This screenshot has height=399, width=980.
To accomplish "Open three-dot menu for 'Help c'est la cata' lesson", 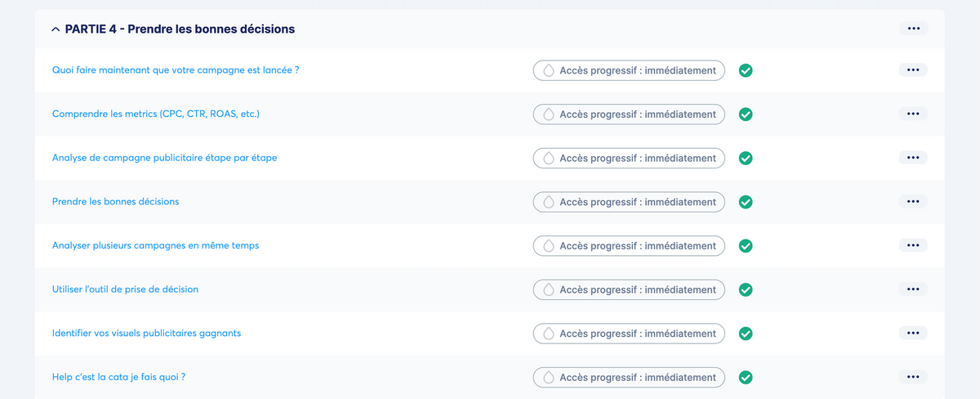I will [913, 376].
